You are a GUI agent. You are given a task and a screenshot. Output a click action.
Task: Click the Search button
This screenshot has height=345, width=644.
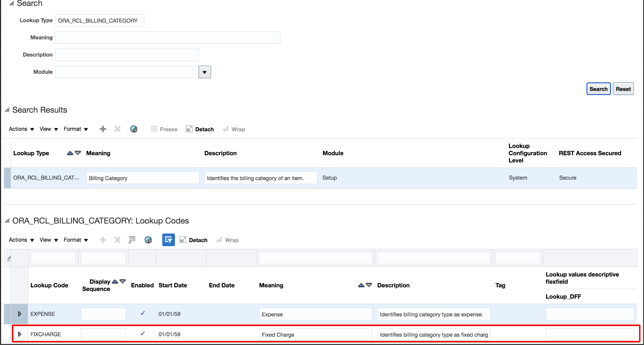598,89
